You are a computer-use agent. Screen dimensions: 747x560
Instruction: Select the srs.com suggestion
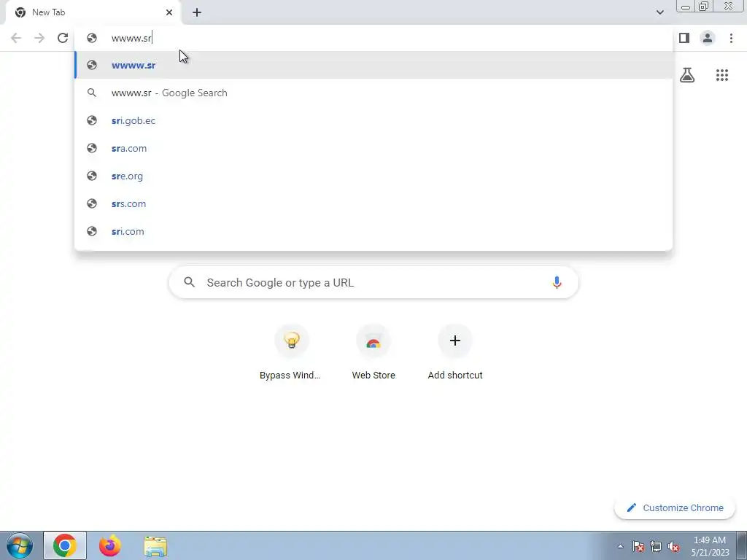[373, 203]
